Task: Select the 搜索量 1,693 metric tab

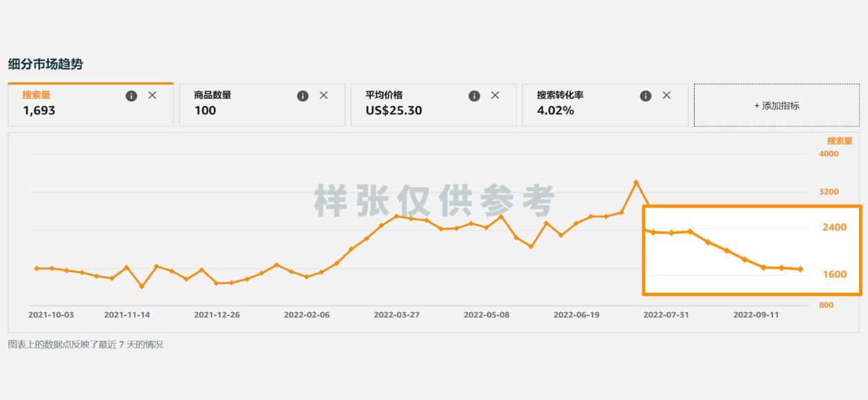Action: pyautogui.click(x=91, y=104)
